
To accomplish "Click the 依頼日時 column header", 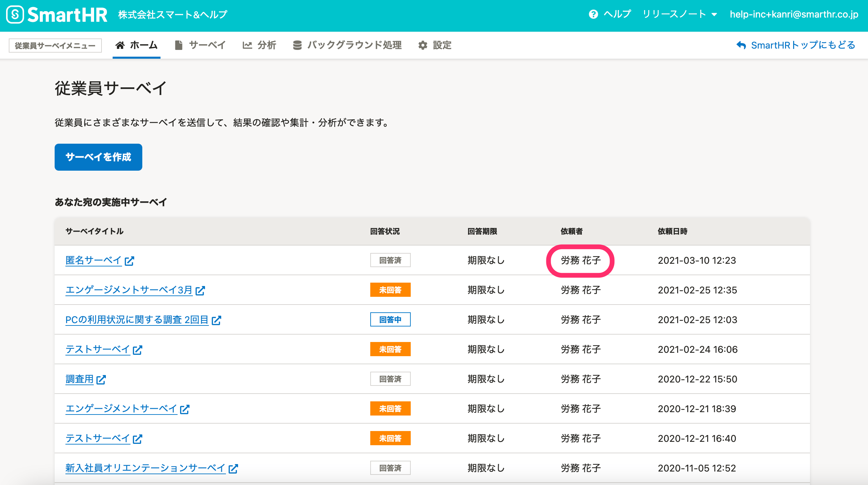I will [x=672, y=231].
